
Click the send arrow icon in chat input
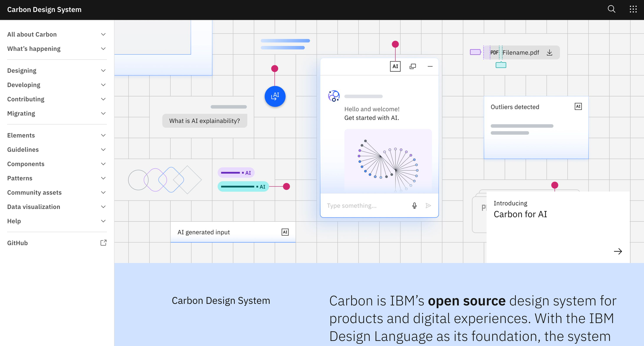pos(428,206)
